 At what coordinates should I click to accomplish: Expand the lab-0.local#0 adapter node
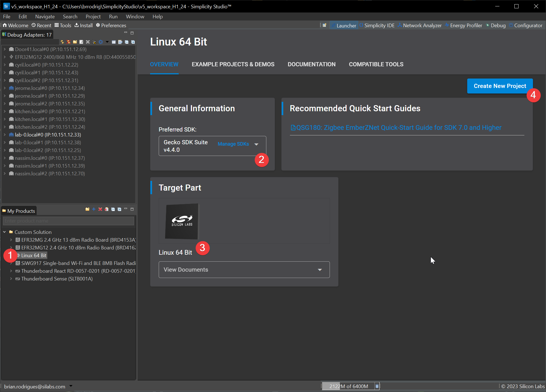pyautogui.click(x=5, y=135)
